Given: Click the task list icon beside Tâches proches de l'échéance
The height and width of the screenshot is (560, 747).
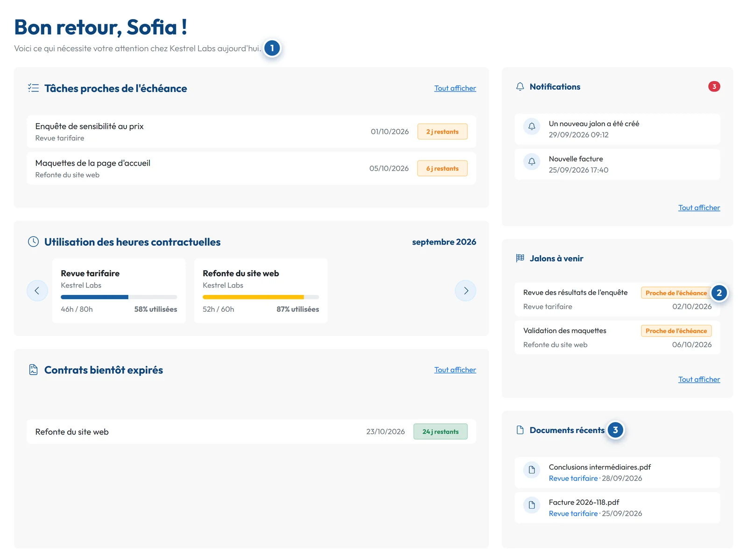Looking at the screenshot, I should (33, 88).
